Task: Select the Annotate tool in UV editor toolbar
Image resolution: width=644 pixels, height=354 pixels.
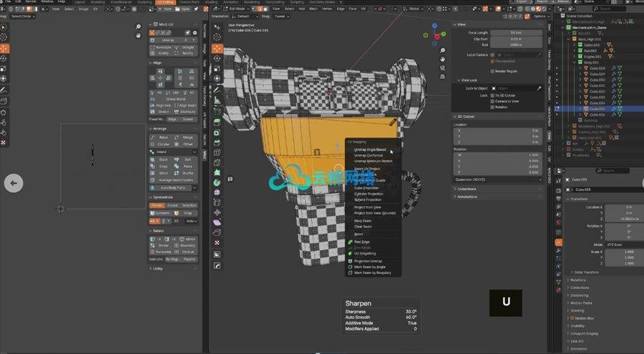Action: click(4, 91)
